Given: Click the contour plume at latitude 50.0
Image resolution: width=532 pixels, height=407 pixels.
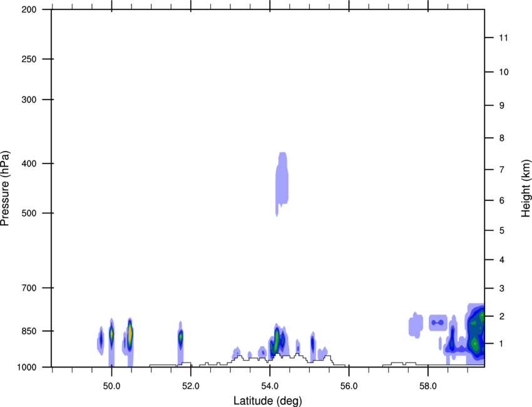Looking at the screenshot, I should (x=111, y=334).
